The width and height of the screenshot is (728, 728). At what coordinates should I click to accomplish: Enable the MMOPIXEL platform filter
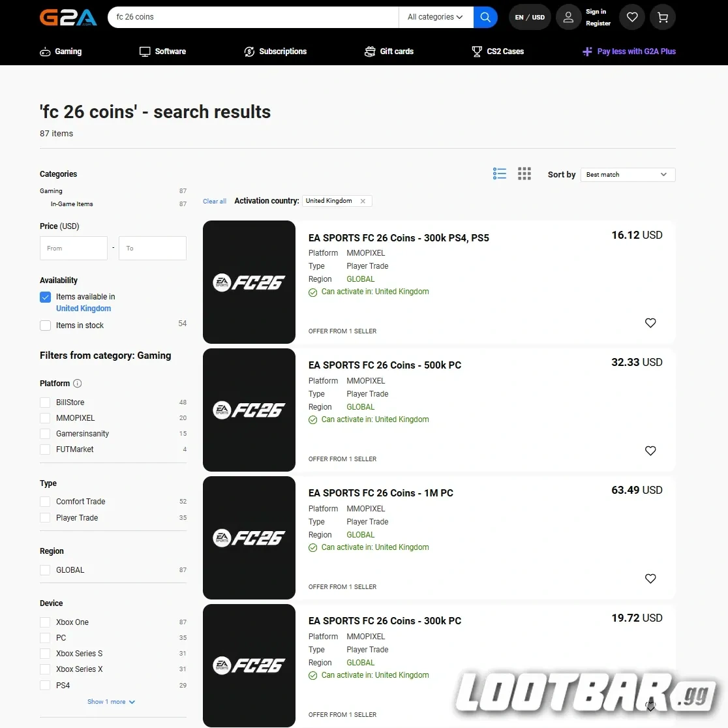[x=45, y=418]
